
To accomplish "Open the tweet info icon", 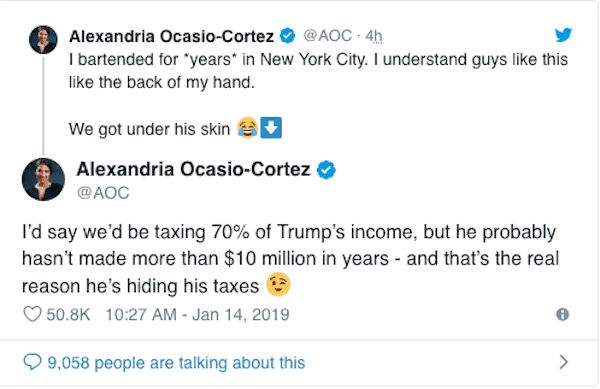I will (x=562, y=314).
